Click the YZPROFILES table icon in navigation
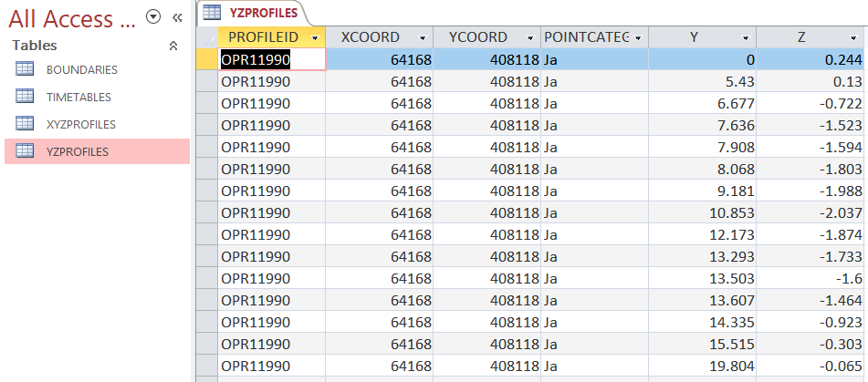Screen dimensions: 868x382 click(x=25, y=151)
